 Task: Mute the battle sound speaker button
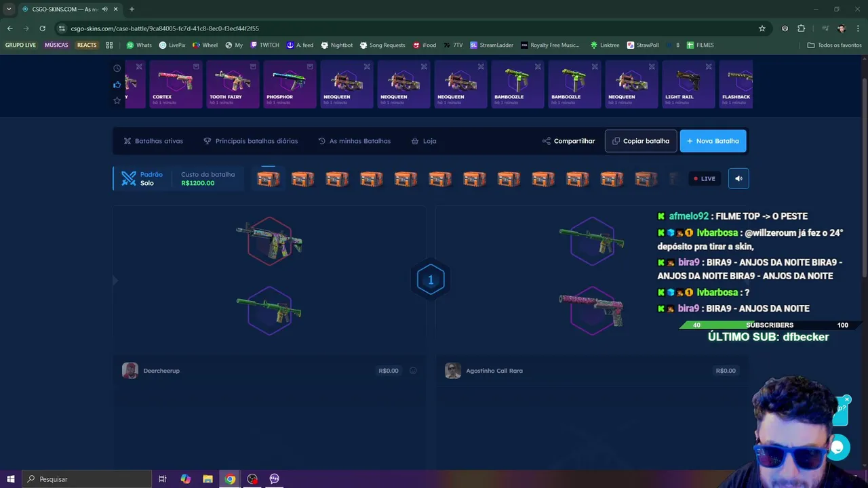(x=738, y=178)
